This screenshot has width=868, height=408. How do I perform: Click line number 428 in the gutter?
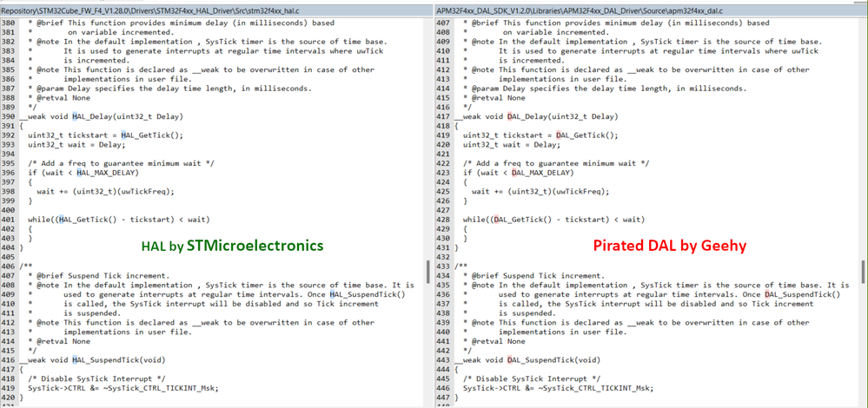click(443, 220)
